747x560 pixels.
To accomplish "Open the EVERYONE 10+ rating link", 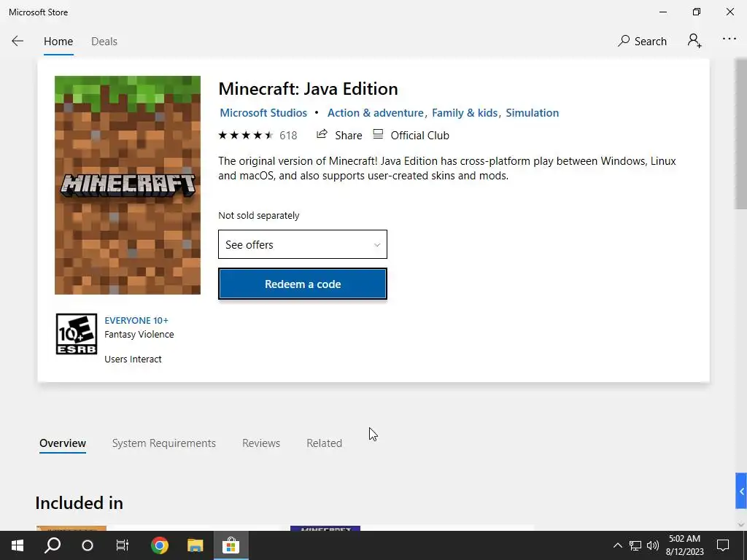I will (x=136, y=321).
